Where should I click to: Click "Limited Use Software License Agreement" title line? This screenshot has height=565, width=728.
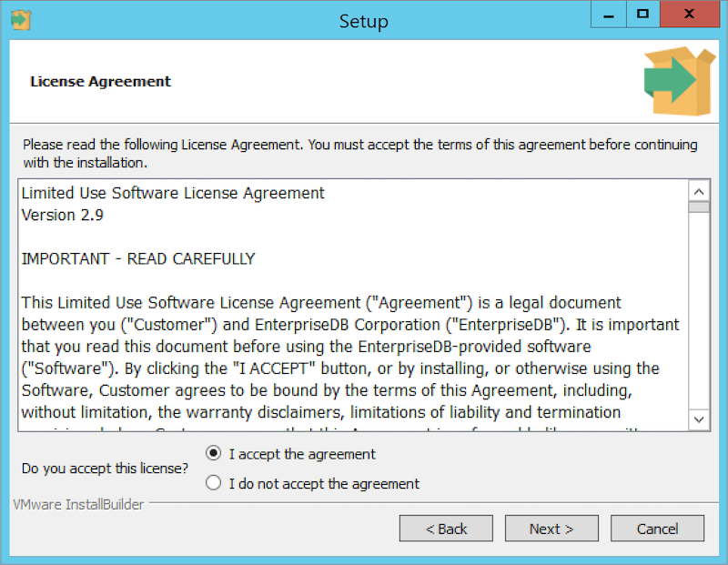point(173,193)
